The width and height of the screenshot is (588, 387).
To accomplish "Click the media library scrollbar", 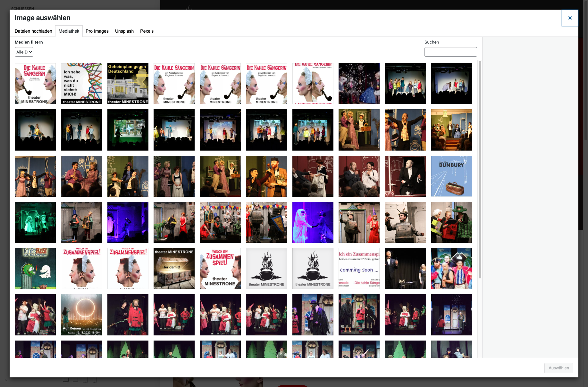I will [x=480, y=170].
